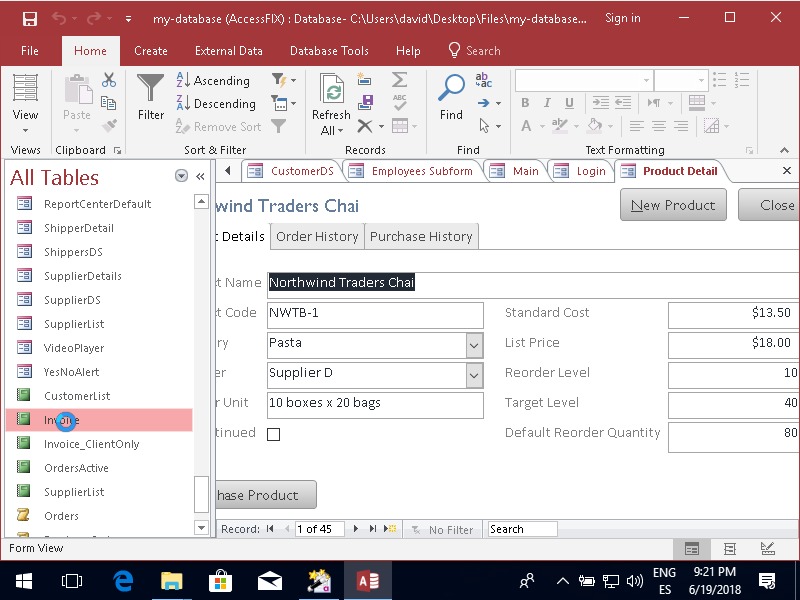Click the Product Code field NWTB-1
The image size is (800, 600).
click(x=375, y=315)
